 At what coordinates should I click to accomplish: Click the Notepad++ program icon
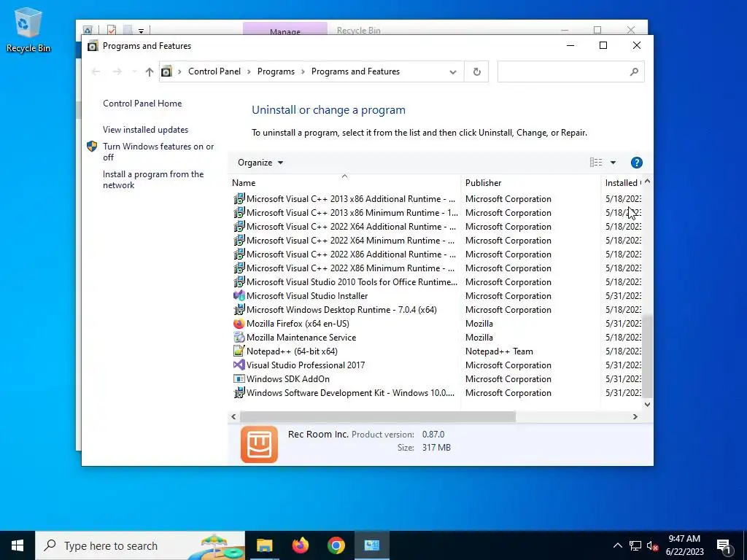tap(239, 351)
